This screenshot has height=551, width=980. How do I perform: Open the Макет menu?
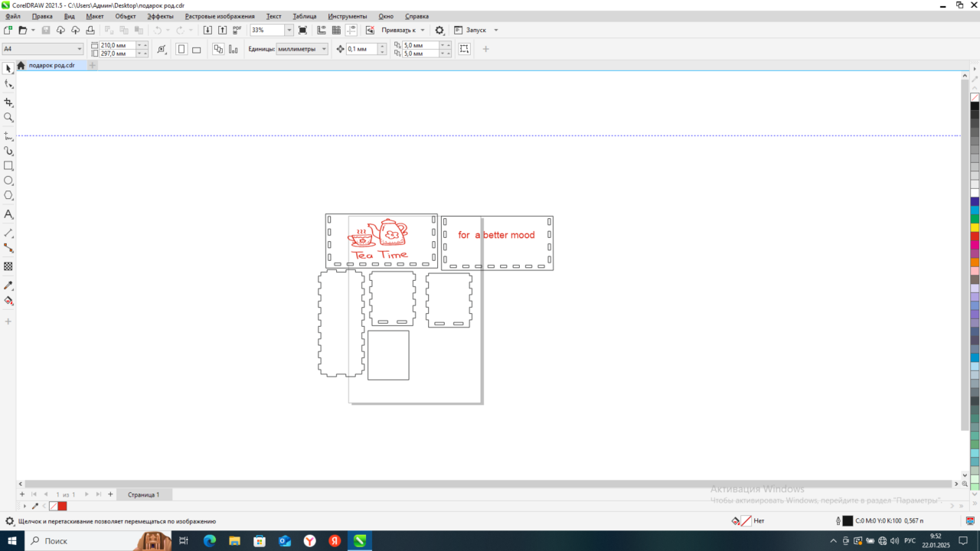[95, 16]
